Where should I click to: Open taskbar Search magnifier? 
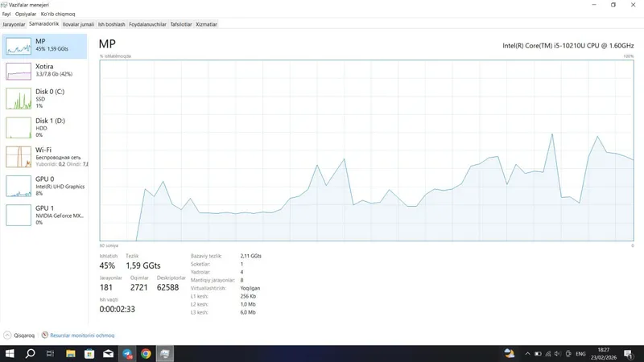[30, 354]
